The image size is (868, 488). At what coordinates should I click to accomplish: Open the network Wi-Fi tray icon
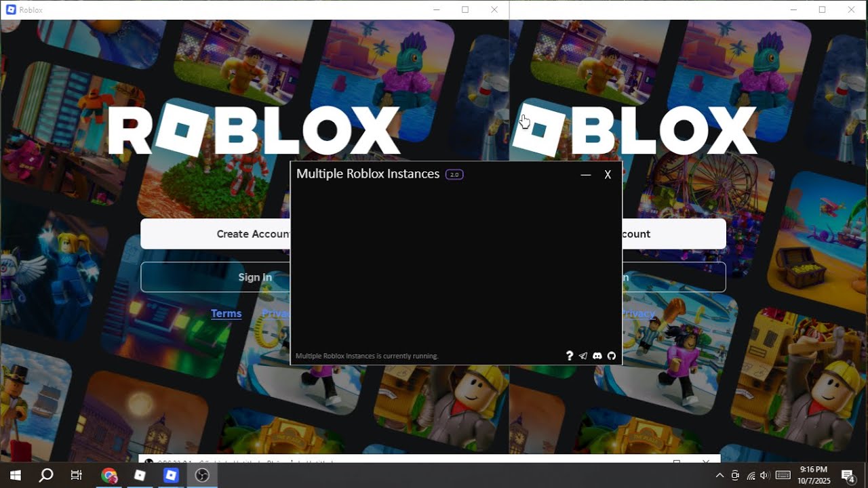click(x=751, y=476)
